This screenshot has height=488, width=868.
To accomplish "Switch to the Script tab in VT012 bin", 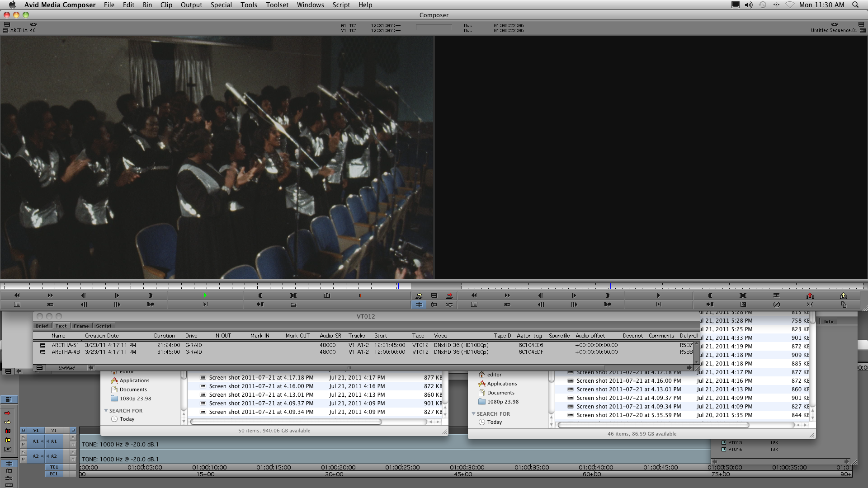I will pyautogui.click(x=104, y=326).
